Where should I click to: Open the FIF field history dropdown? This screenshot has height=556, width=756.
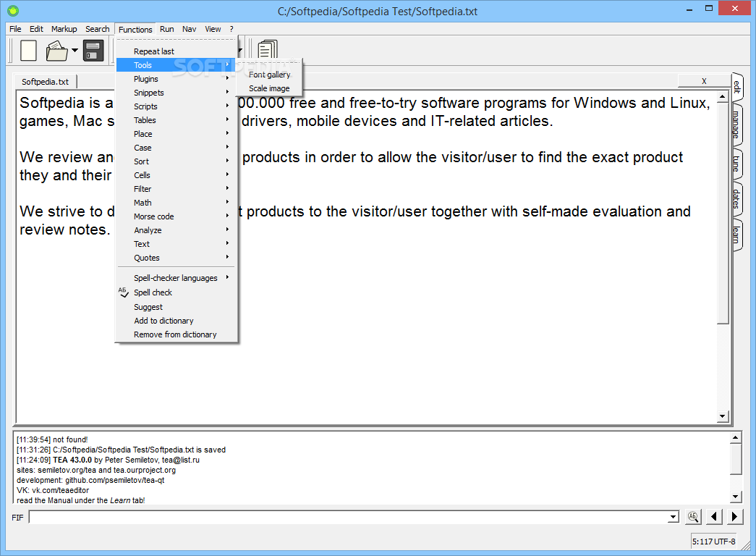tap(673, 517)
